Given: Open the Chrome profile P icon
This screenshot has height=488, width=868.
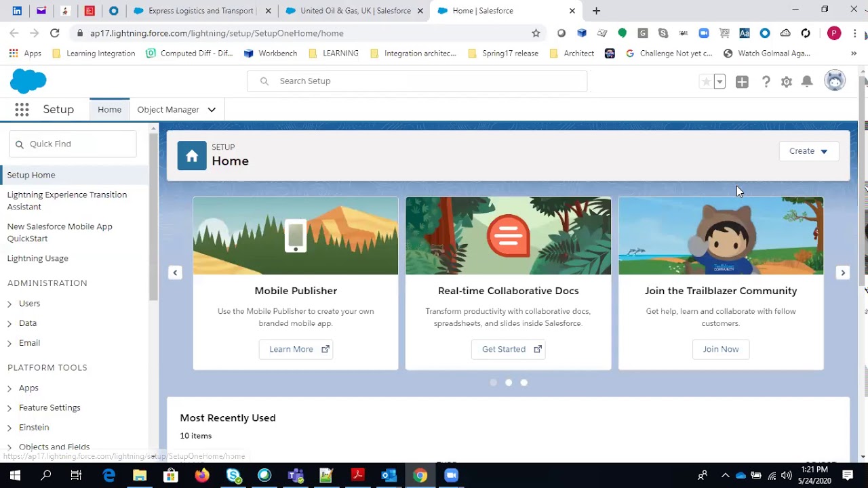Looking at the screenshot, I should tap(834, 33).
